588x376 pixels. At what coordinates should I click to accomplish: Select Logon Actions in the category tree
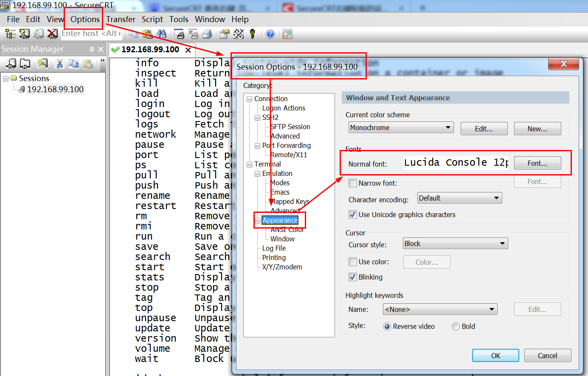284,108
